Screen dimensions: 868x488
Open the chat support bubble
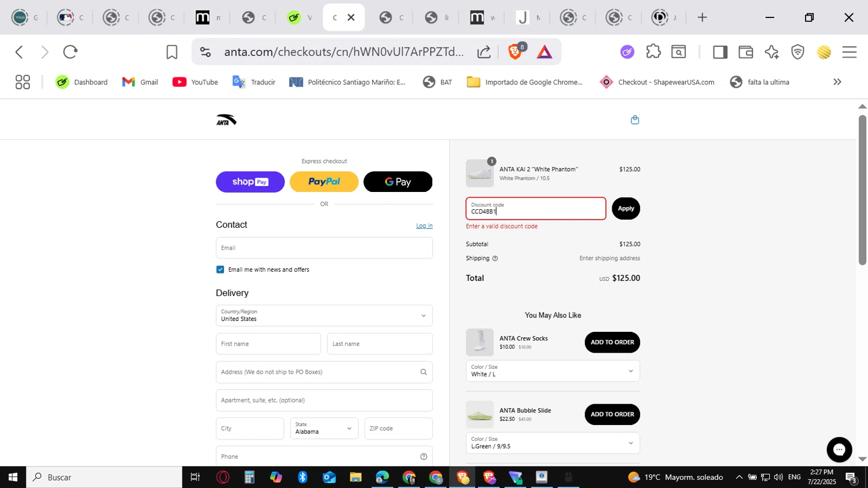[839, 450]
